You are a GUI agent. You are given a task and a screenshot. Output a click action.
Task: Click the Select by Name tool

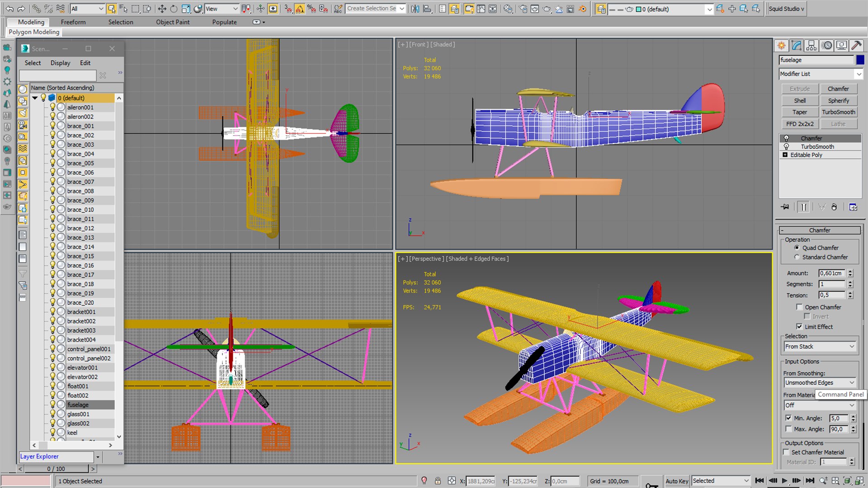pos(123,9)
